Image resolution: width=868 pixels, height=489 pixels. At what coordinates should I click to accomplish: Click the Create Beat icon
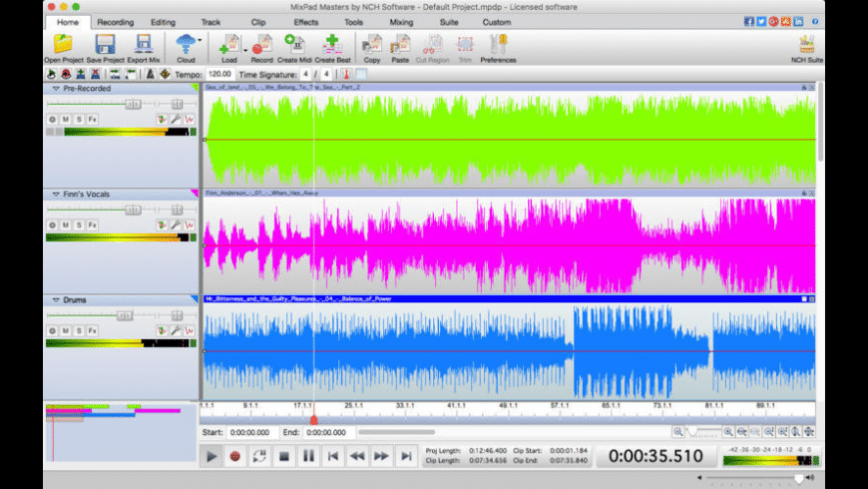point(332,48)
